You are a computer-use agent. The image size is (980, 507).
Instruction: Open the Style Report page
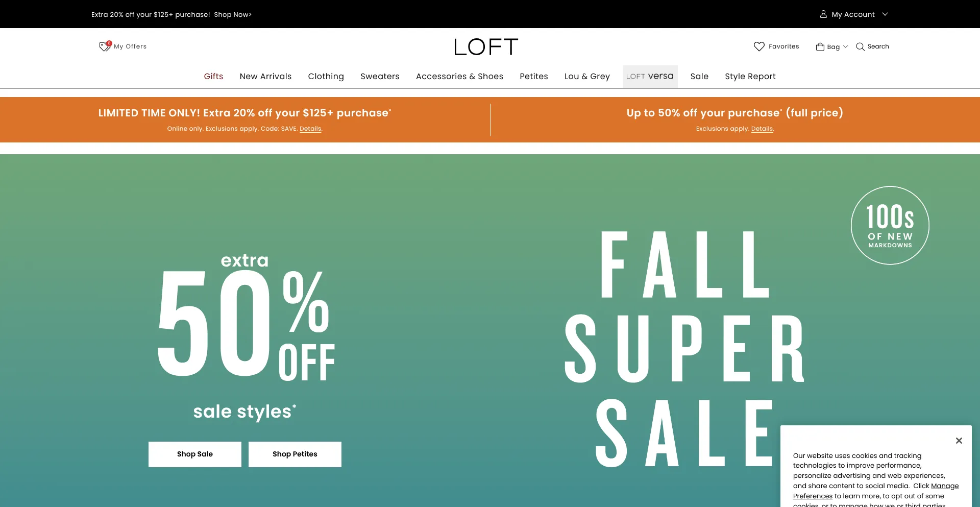[750, 77]
